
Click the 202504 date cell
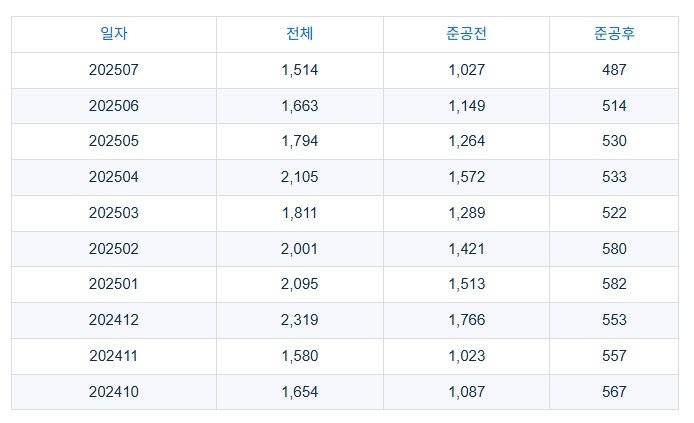coord(114,177)
